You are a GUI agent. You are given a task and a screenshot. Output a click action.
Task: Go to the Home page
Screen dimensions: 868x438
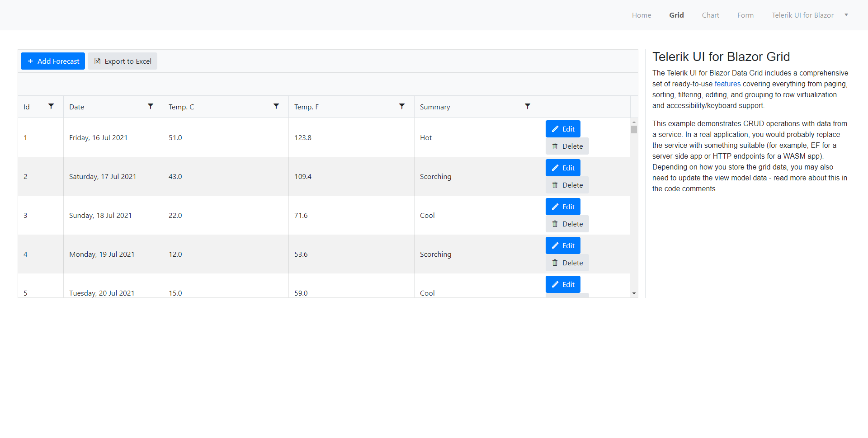(642, 15)
